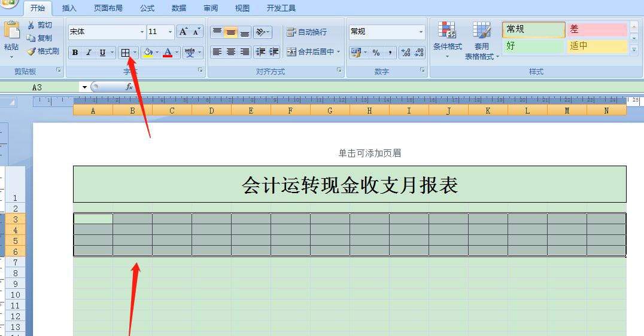Increase font size with large A icon
Screen dimensions: 644x336
pos(183,32)
